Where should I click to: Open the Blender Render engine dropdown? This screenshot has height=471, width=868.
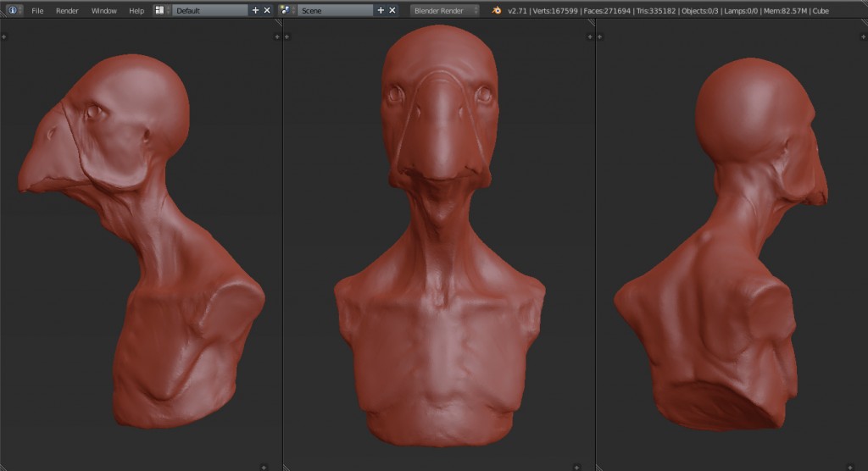pyautogui.click(x=444, y=10)
